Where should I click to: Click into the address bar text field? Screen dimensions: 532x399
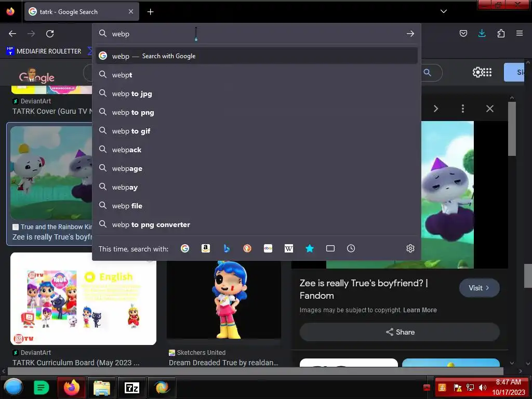pyautogui.click(x=256, y=34)
